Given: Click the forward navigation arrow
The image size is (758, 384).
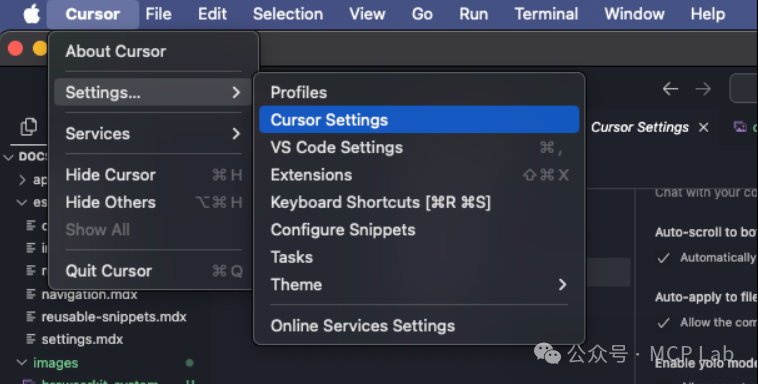Looking at the screenshot, I should click(x=703, y=89).
